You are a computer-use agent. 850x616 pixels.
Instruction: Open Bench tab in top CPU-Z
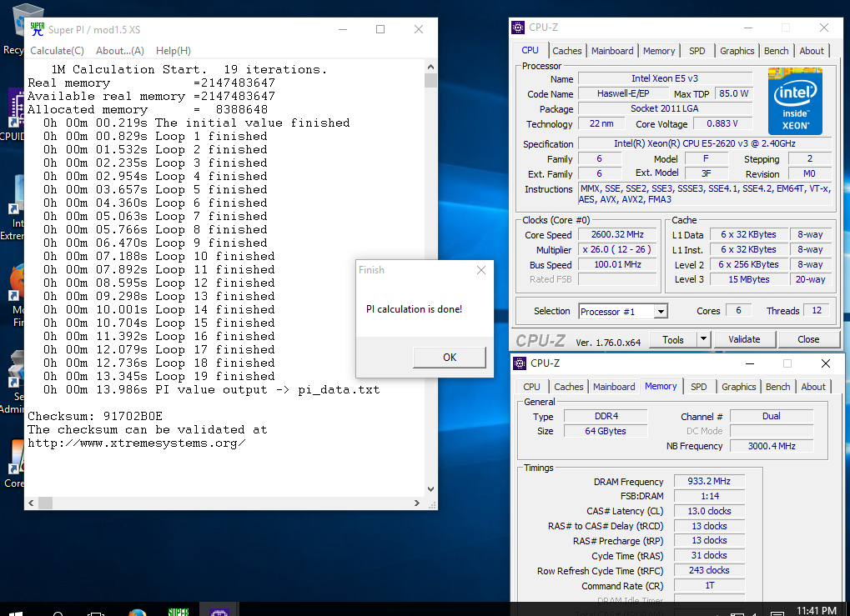[x=777, y=51]
